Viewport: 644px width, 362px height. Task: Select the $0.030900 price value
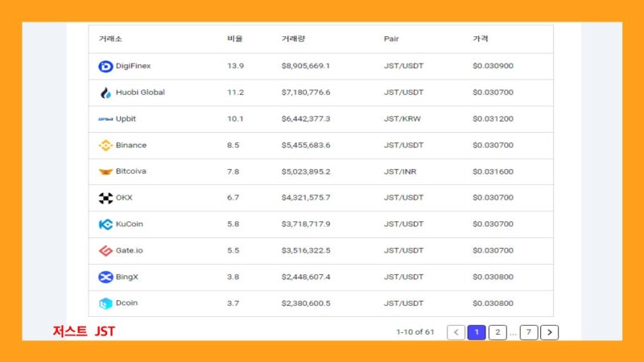click(493, 66)
